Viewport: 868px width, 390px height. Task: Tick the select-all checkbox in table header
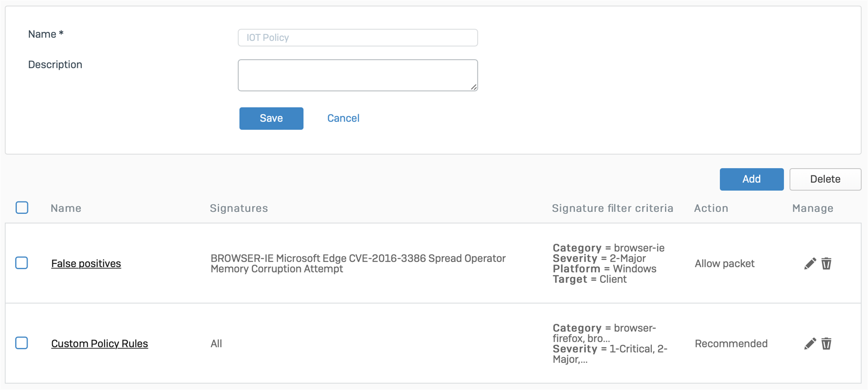pos(22,208)
